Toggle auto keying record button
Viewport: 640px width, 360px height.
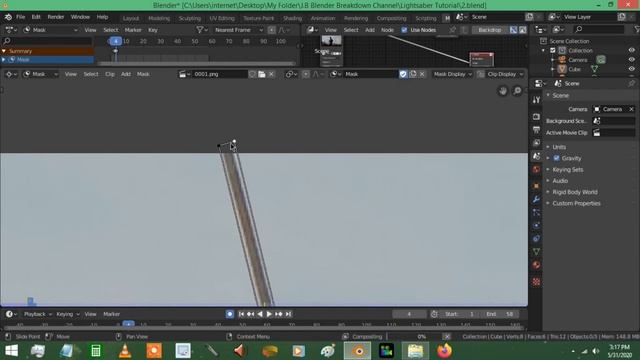tap(230, 314)
